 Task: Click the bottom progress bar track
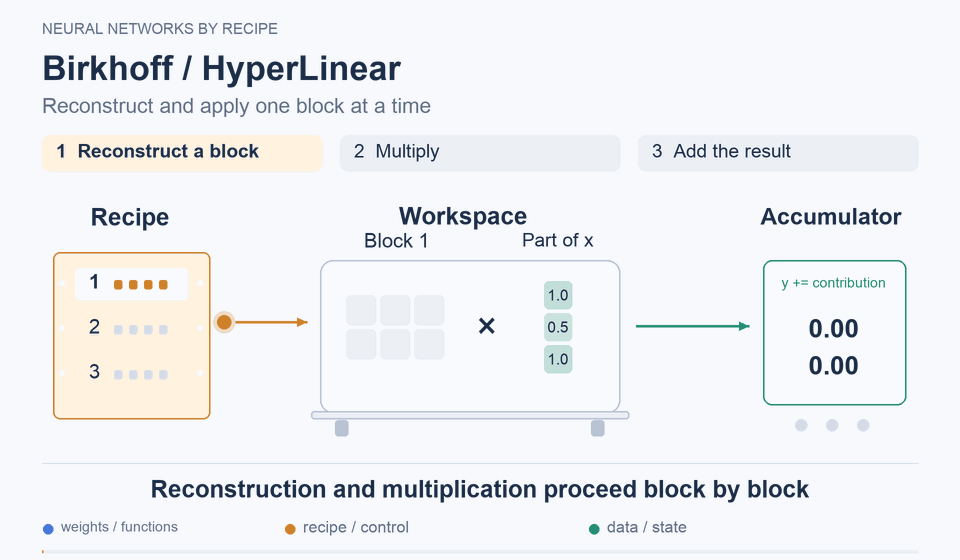tap(480, 552)
